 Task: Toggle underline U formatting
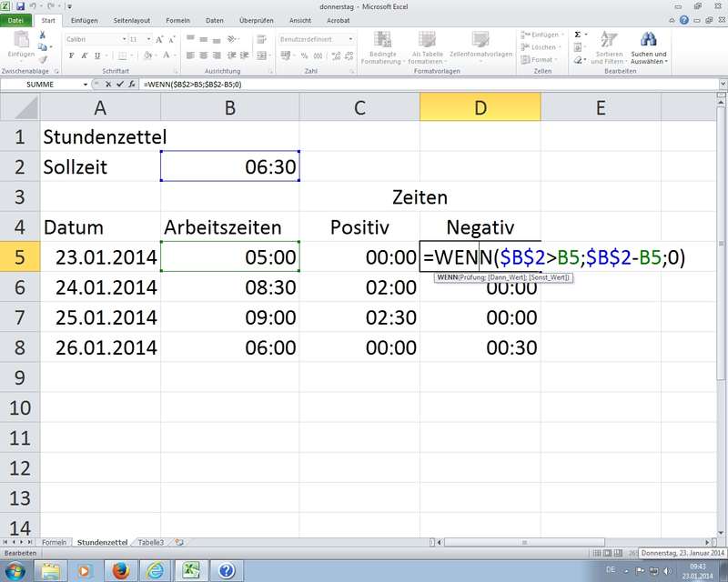[x=97, y=55]
